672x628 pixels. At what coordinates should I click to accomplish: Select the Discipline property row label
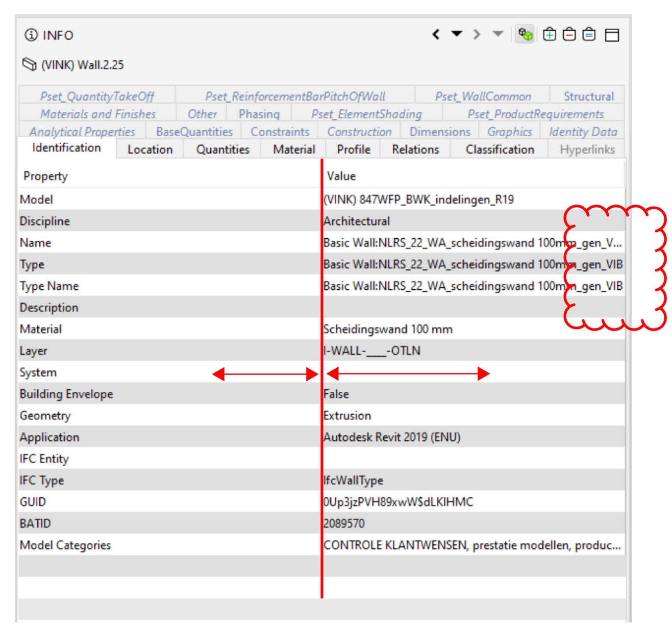44,221
